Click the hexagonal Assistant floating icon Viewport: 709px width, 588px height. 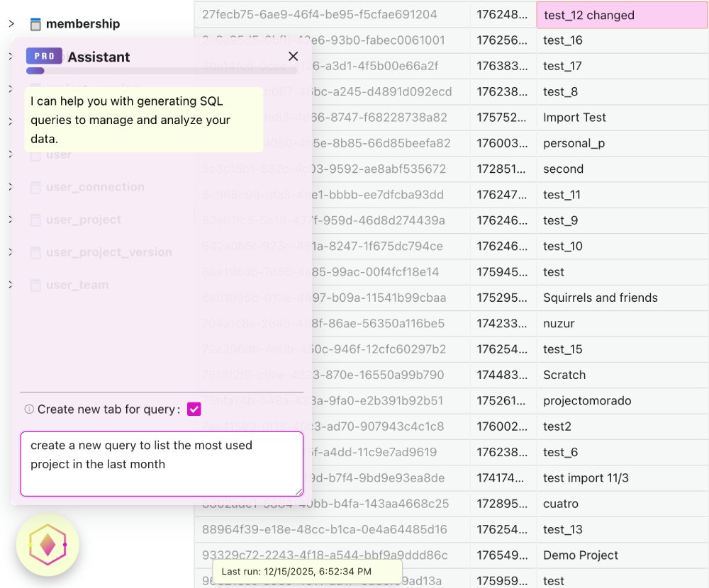click(x=48, y=545)
